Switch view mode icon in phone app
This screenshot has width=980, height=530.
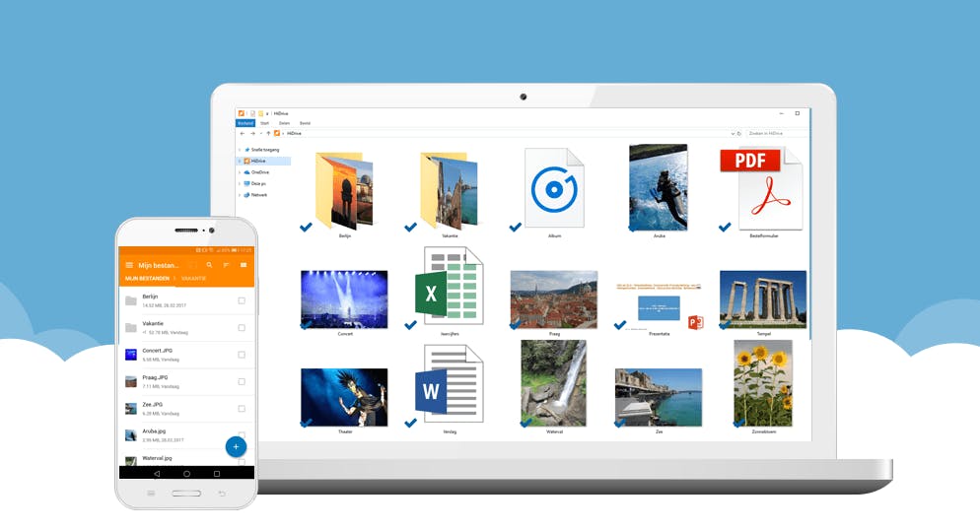click(x=244, y=265)
